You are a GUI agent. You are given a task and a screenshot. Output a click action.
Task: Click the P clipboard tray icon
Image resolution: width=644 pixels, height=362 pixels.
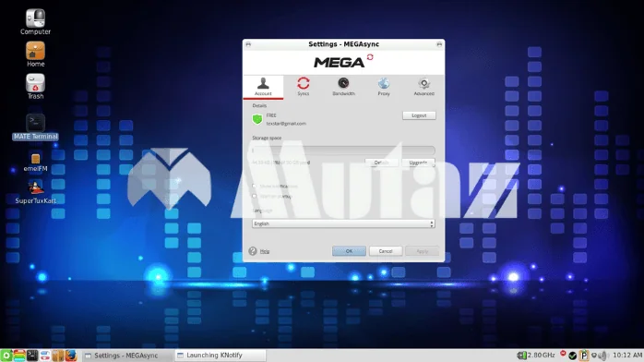tap(584, 356)
